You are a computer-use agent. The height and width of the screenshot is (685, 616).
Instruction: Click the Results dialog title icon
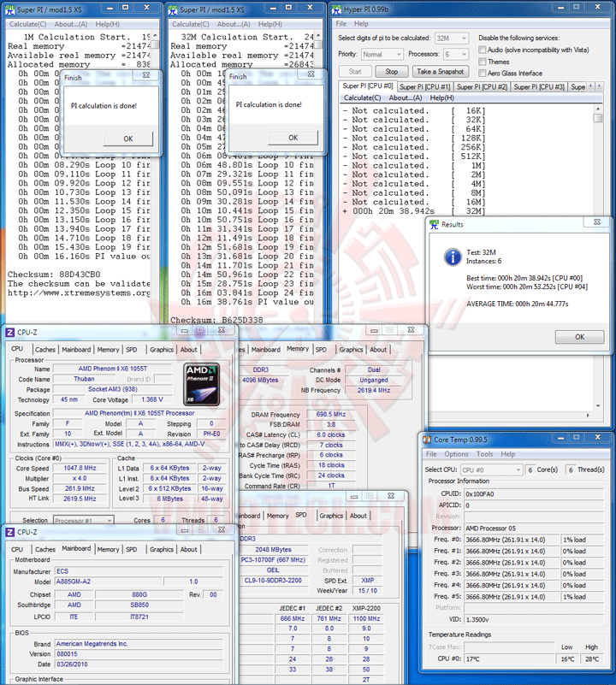(x=434, y=224)
